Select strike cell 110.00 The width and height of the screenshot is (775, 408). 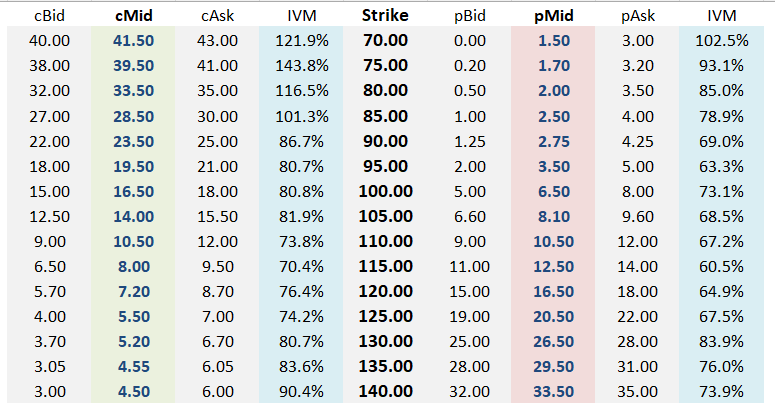click(x=386, y=241)
